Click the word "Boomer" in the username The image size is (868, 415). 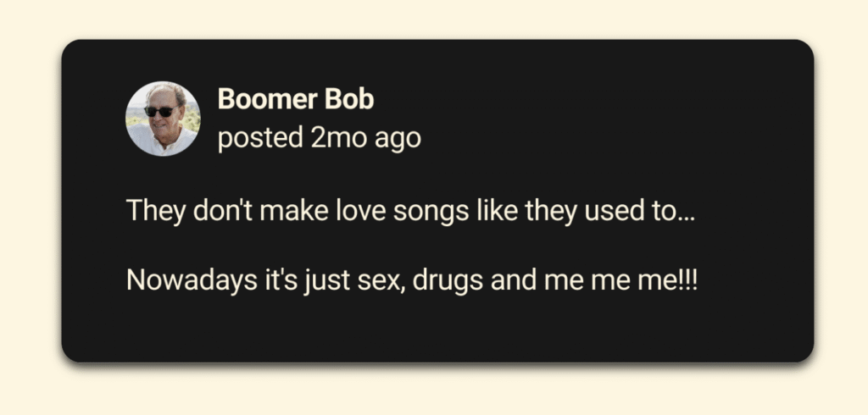268,99
